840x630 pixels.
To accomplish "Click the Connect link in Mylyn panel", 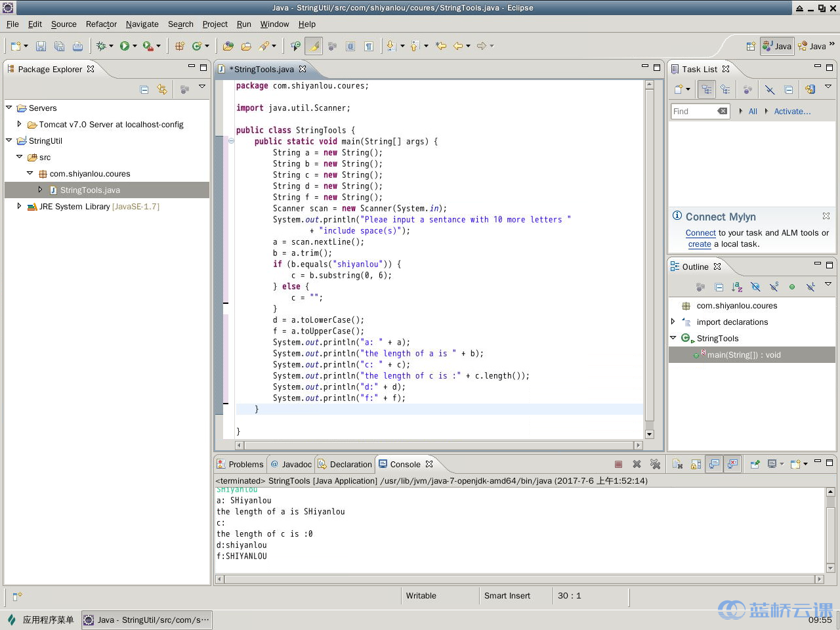I will point(700,233).
